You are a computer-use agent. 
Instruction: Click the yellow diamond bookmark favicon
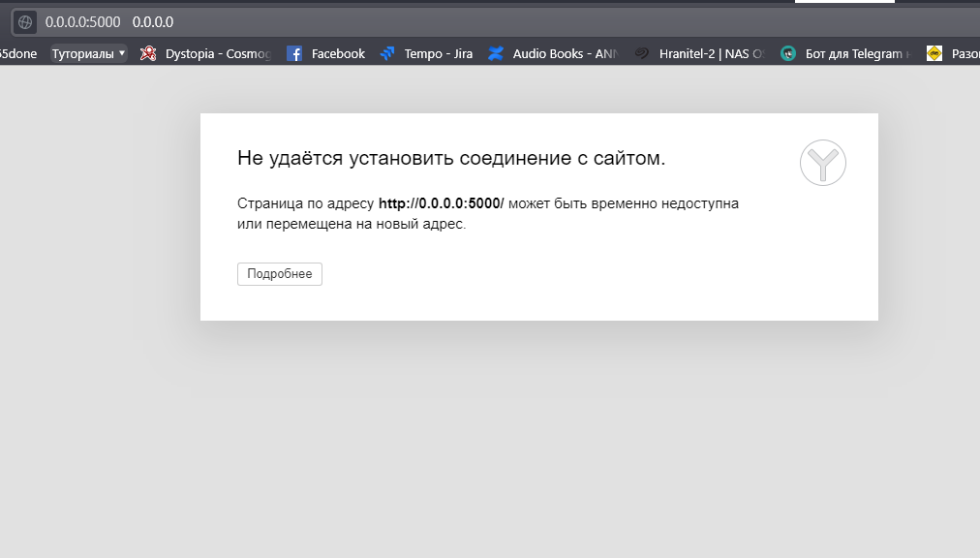(934, 54)
